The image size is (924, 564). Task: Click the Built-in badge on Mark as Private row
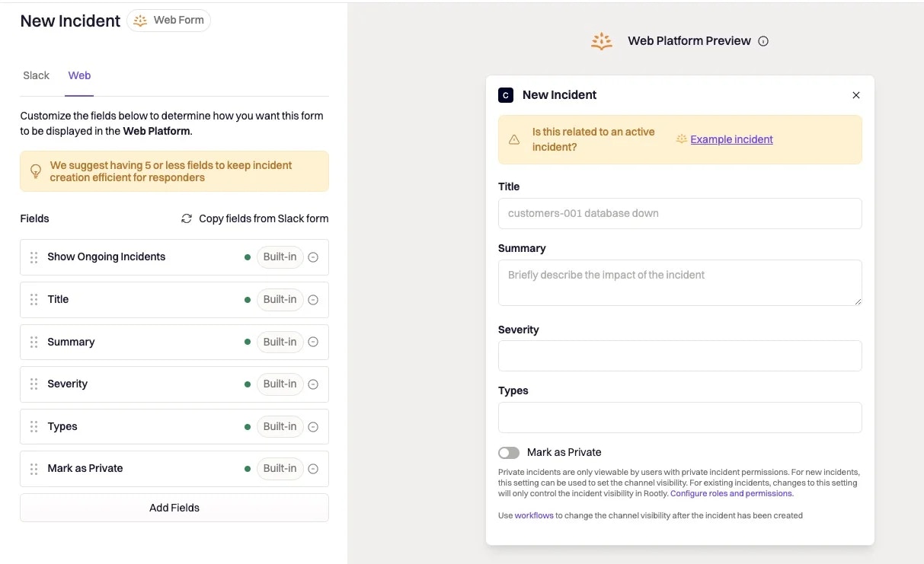[280, 469]
